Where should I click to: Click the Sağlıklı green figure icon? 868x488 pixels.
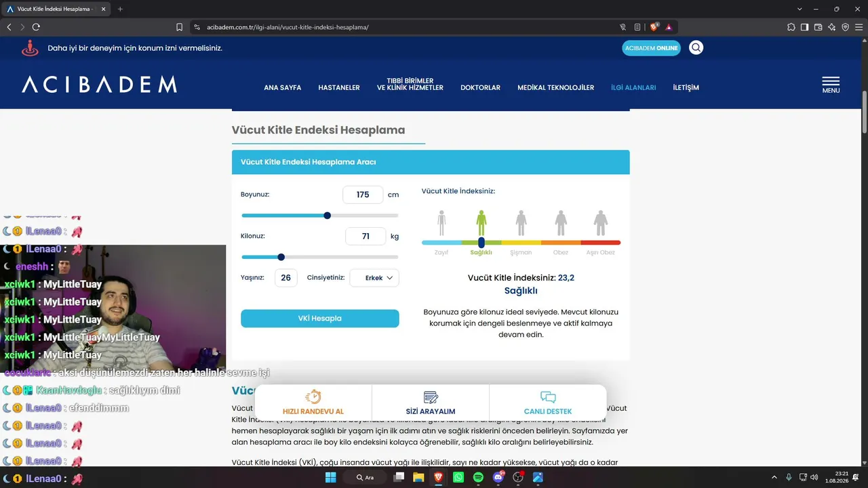[481, 222]
